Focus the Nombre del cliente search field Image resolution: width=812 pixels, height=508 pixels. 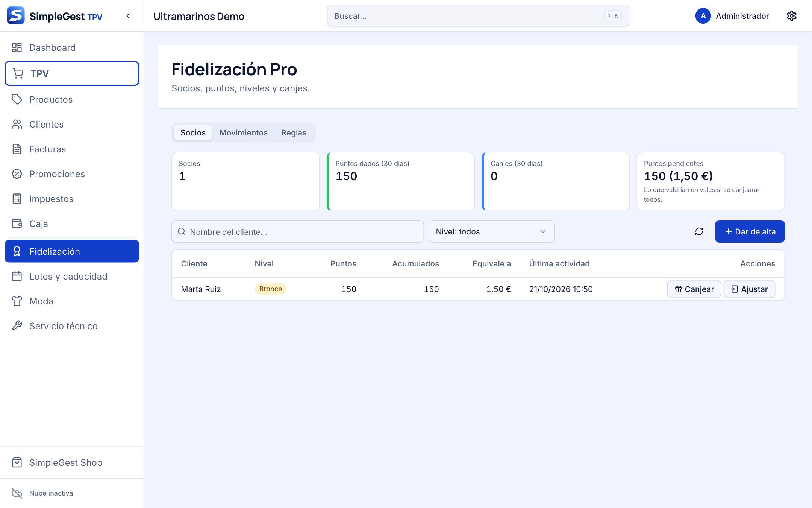[298, 231]
